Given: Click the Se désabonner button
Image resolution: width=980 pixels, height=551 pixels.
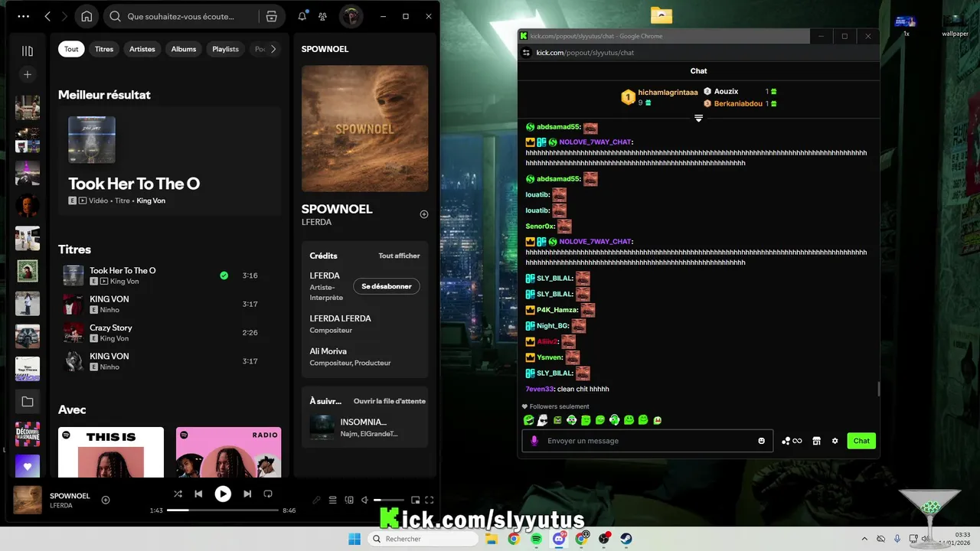Looking at the screenshot, I should click(x=387, y=286).
